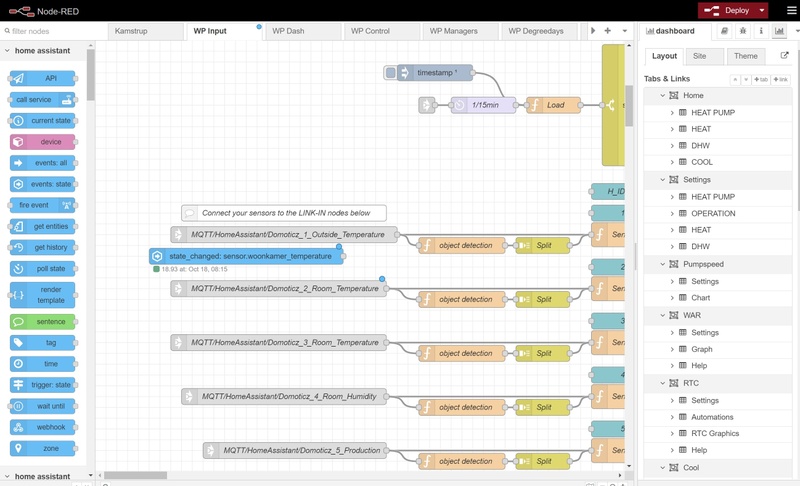Viewport: 800px width, 486px height.
Task: Open the Deploy options dropdown arrow
Action: pos(762,10)
